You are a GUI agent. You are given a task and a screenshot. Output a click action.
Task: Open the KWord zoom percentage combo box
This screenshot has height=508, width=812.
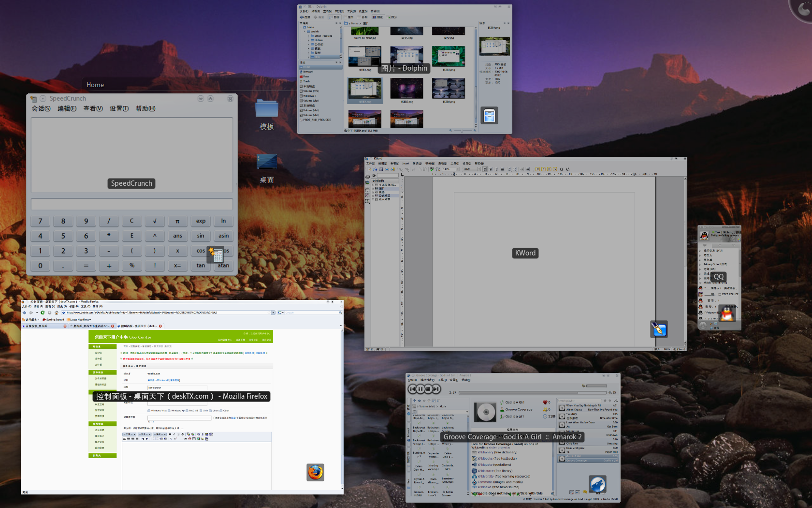(x=451, y=169)
